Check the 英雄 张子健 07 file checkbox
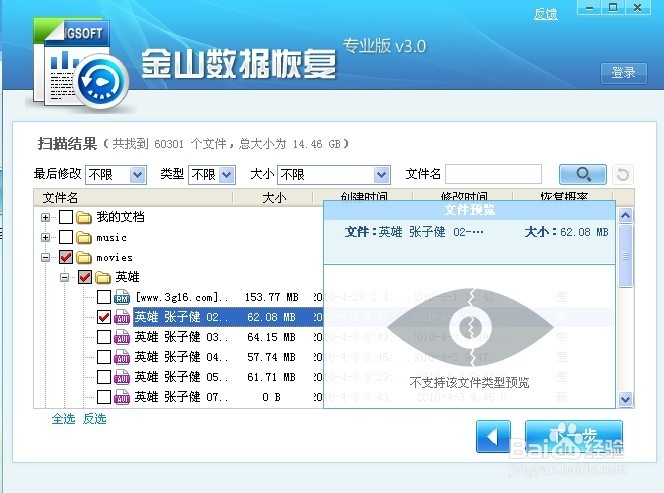The image size is (664, 493). tap(104, 396)
